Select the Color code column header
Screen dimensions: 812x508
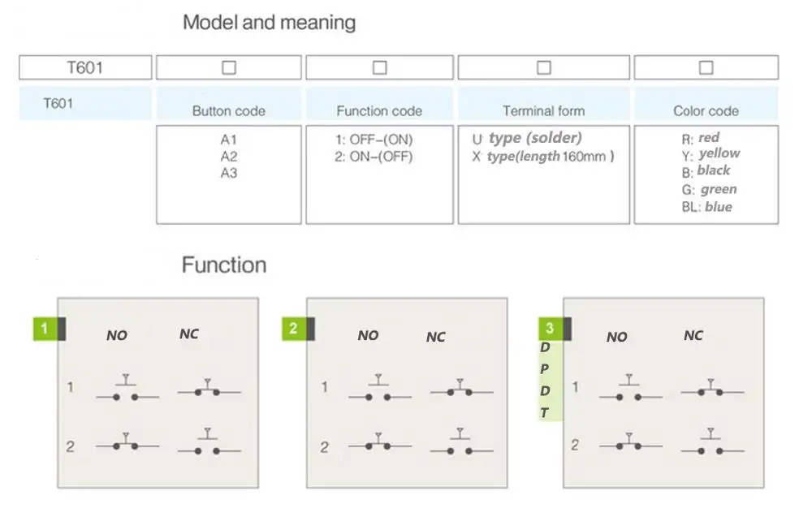point(706,111)
